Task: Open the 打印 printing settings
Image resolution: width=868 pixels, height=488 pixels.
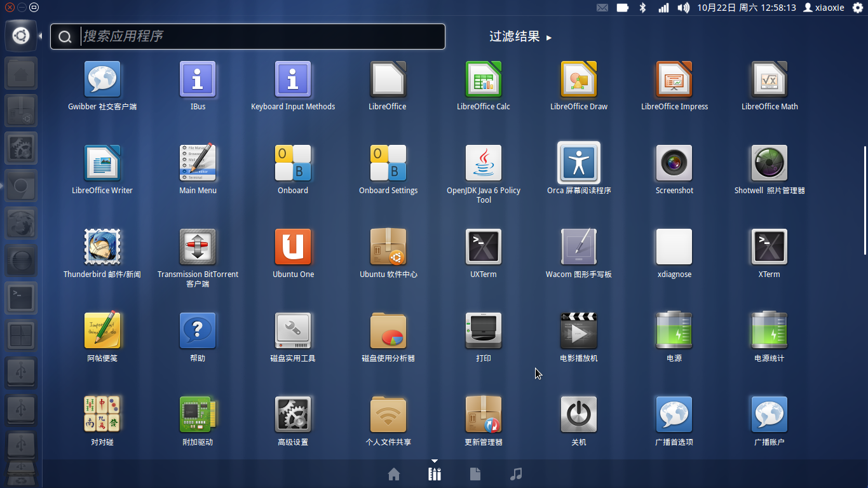Action: pos(484,331)
